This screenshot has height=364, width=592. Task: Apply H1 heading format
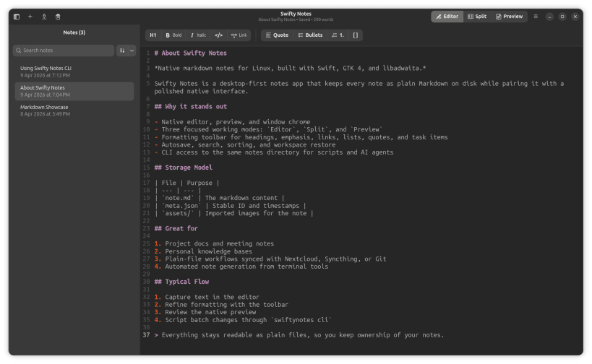pos(153,35)
